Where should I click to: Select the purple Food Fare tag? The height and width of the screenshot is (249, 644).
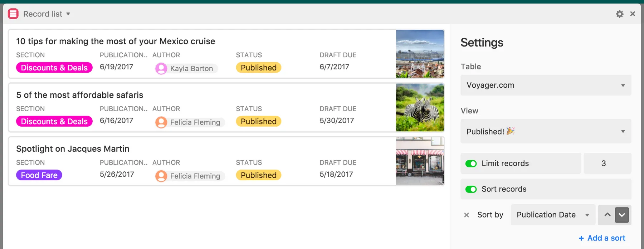click(x=39, y=175)
